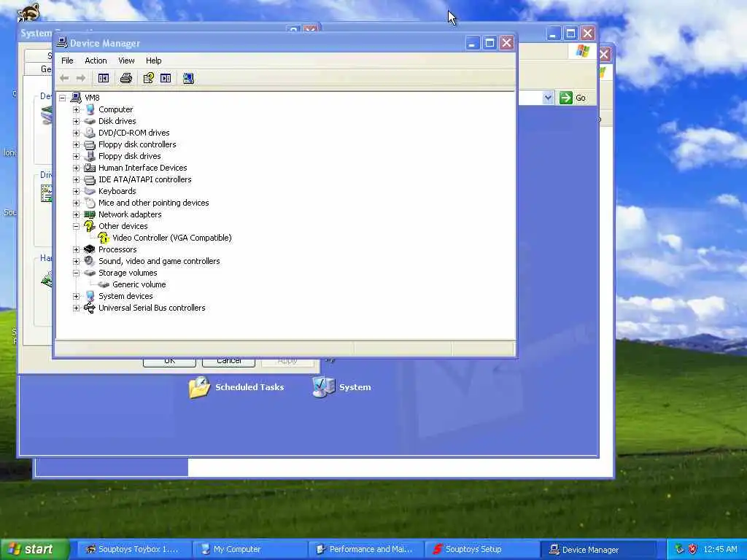The width and height of the screenshot is (747, 560).
Task: Click the System devices icon
Action: (90, 296)
